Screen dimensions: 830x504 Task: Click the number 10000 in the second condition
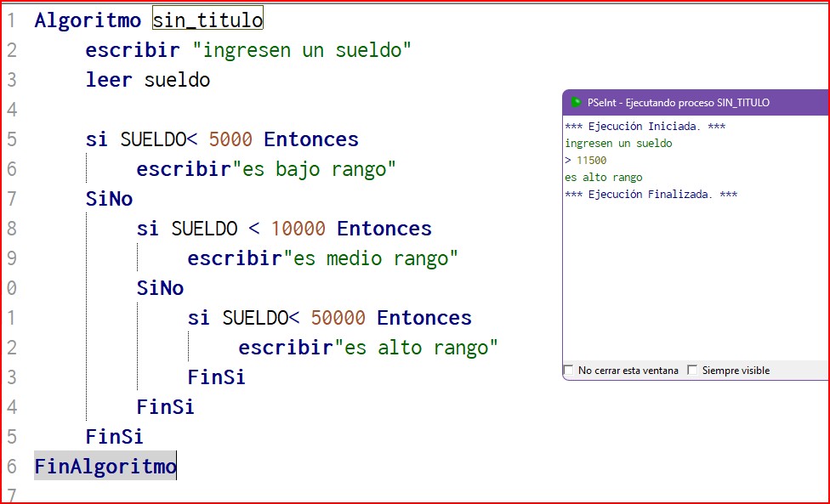[x=298, y=229]
